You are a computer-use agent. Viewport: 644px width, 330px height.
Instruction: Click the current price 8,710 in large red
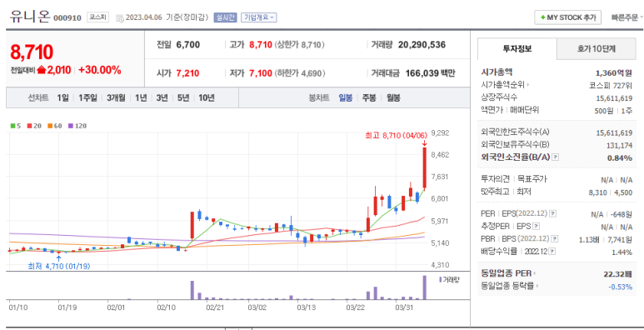tap(32, 52)
